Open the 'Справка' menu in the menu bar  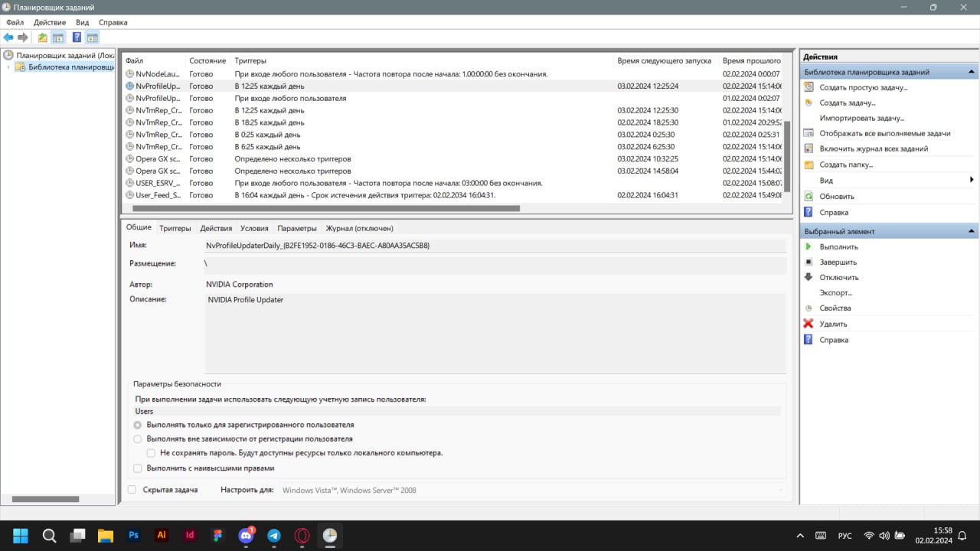113,22
